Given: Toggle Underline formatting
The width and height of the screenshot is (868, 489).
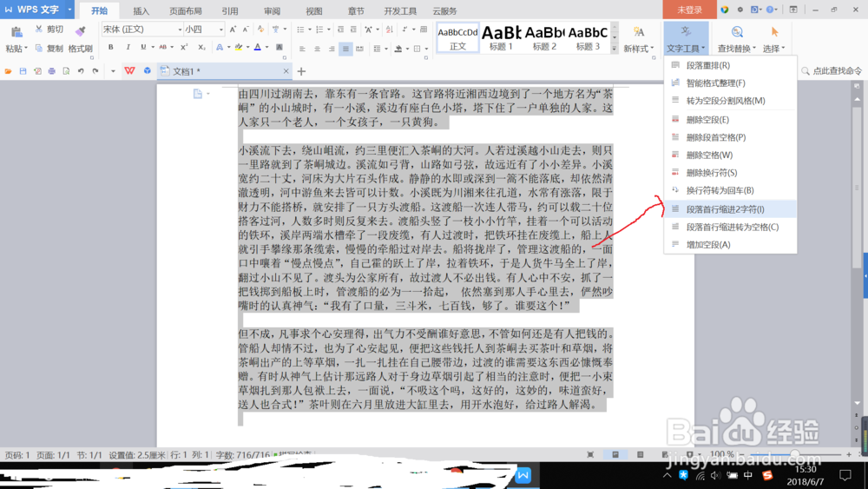Looking at the screenshot, I should pyautogui.click(x=143, y=48).
